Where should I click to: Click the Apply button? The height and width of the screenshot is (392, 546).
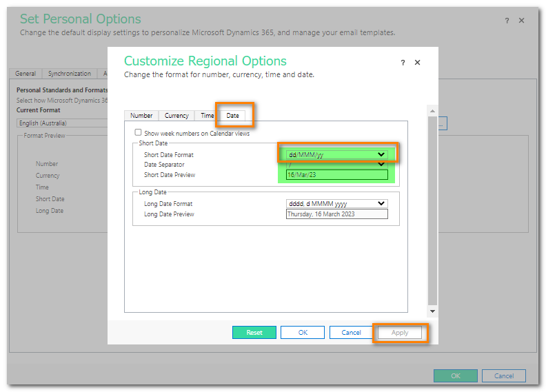(400, 333)
